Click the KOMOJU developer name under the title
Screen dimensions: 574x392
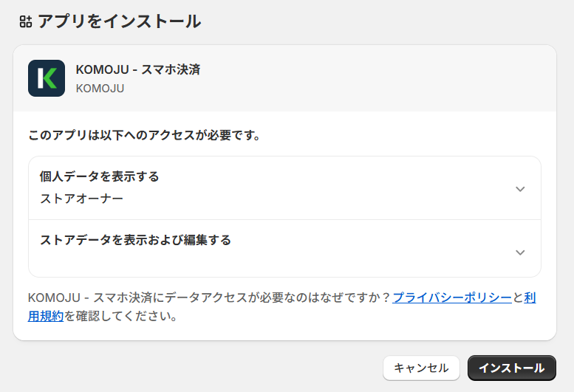[x=100, y=89]
